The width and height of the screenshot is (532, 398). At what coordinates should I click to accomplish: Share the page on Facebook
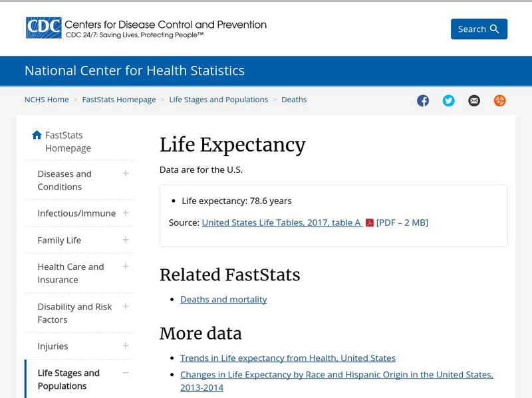pos(423,100)
